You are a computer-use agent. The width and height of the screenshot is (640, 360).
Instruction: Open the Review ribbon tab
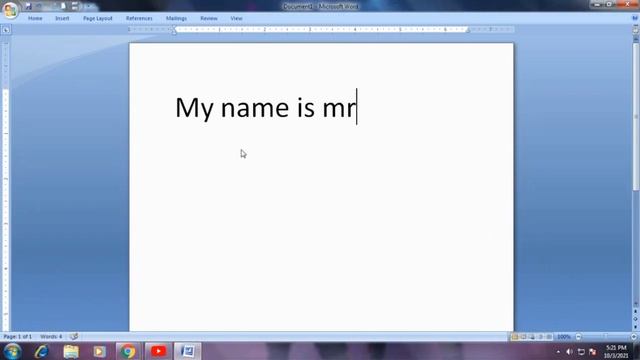pyautogui.click(x=209, y=18)
